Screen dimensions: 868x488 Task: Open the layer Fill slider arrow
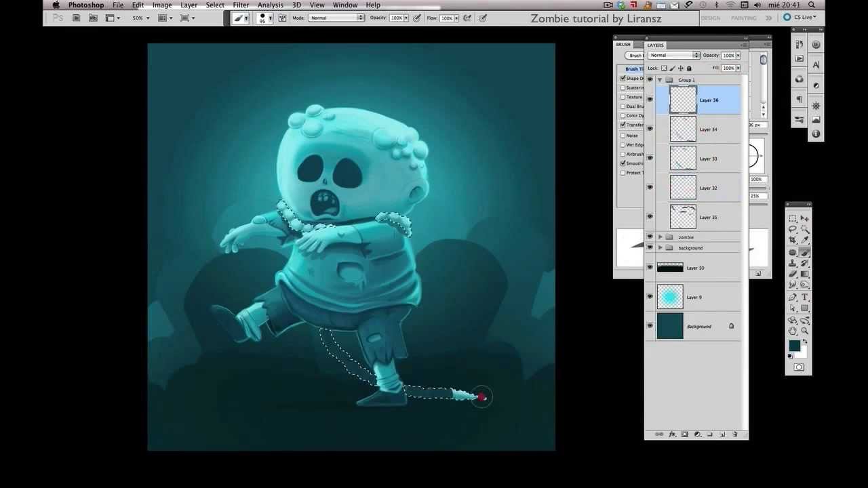tap(738, 68)
